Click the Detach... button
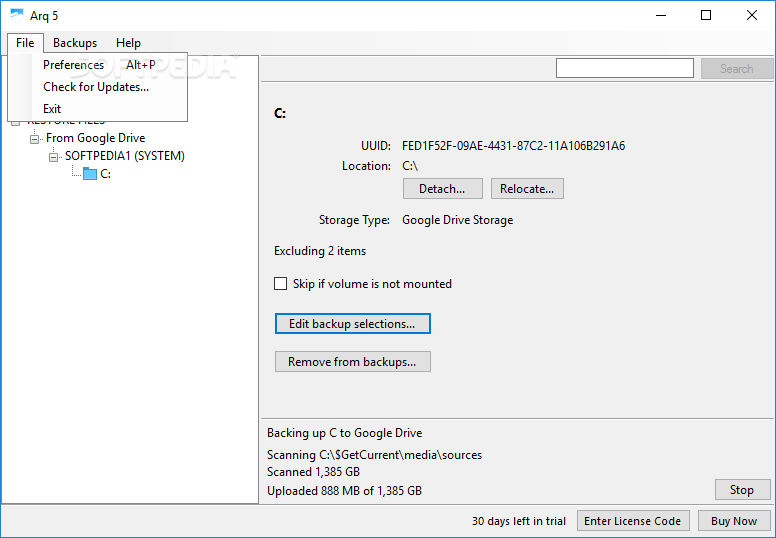The height and width of the screenshot is (538, 776). click(442, 189)
